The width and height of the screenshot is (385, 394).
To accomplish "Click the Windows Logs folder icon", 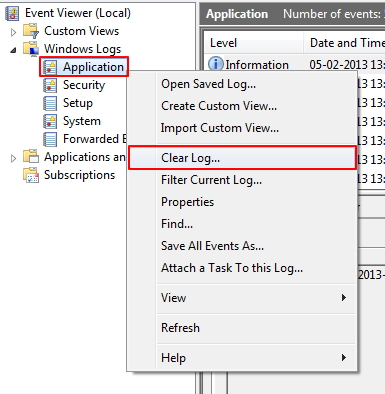I will pos(31,49).
